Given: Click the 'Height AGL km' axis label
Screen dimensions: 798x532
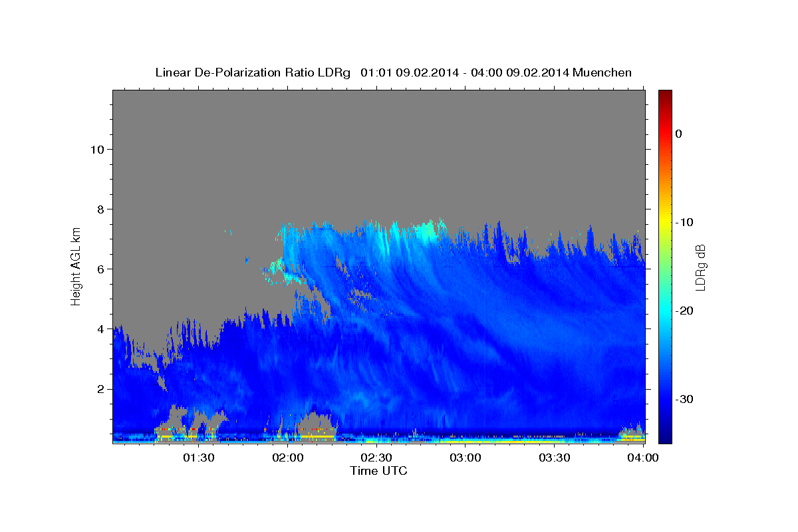Looking at the screenshot, I should click(76, 266).
